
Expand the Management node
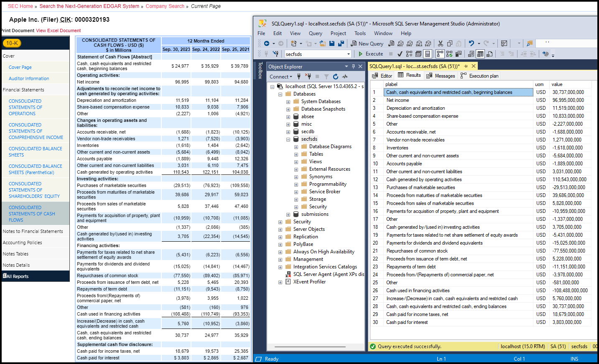pos(280,260)
